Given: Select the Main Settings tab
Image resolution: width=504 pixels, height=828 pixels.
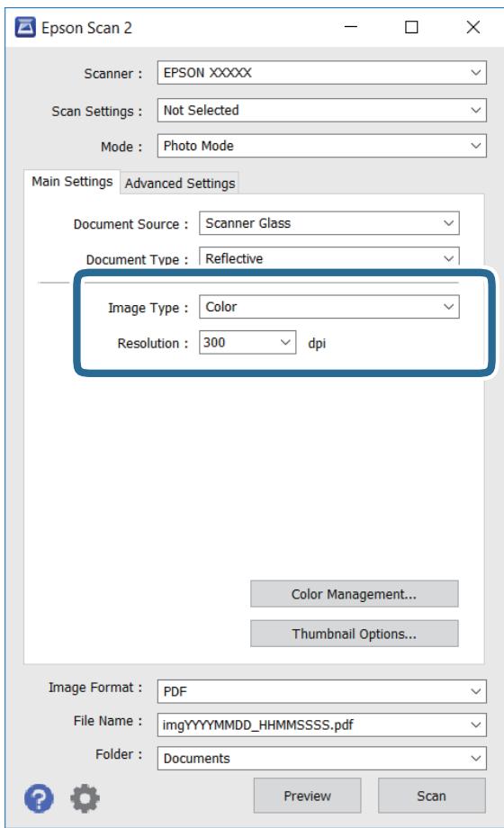Looking at the screenshot, I should click(72, 182).
